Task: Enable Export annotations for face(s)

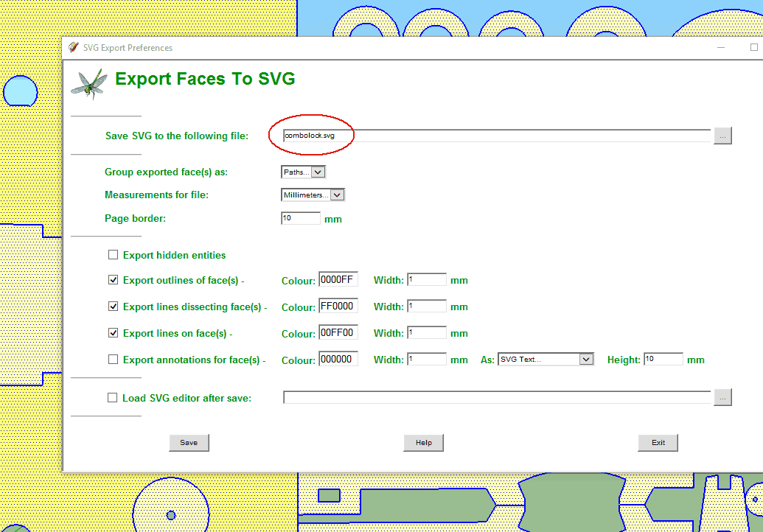Action: point(113,360)
